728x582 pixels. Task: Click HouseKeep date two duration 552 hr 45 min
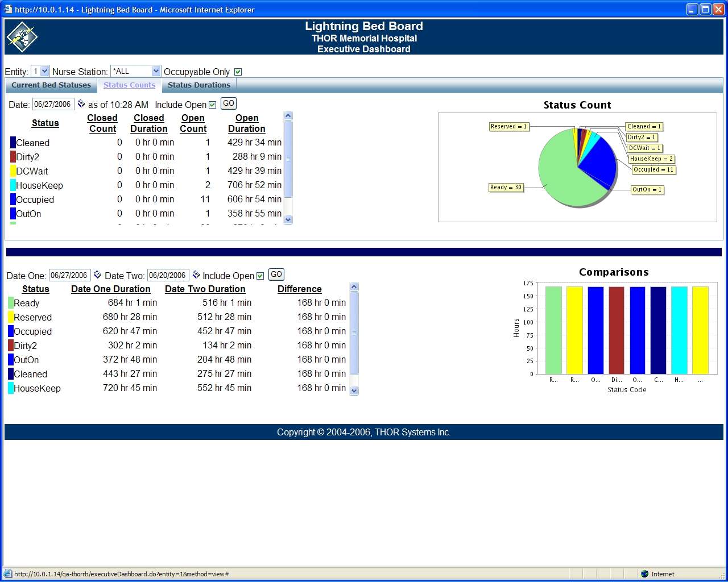point(224,388)
